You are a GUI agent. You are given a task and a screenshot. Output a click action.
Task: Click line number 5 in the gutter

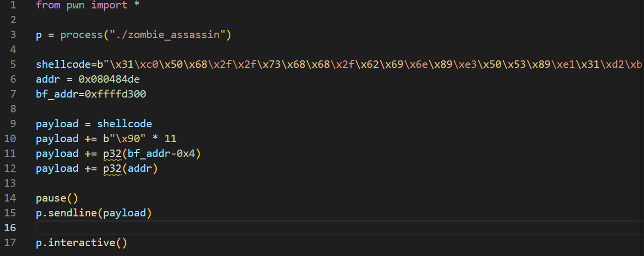12,64
